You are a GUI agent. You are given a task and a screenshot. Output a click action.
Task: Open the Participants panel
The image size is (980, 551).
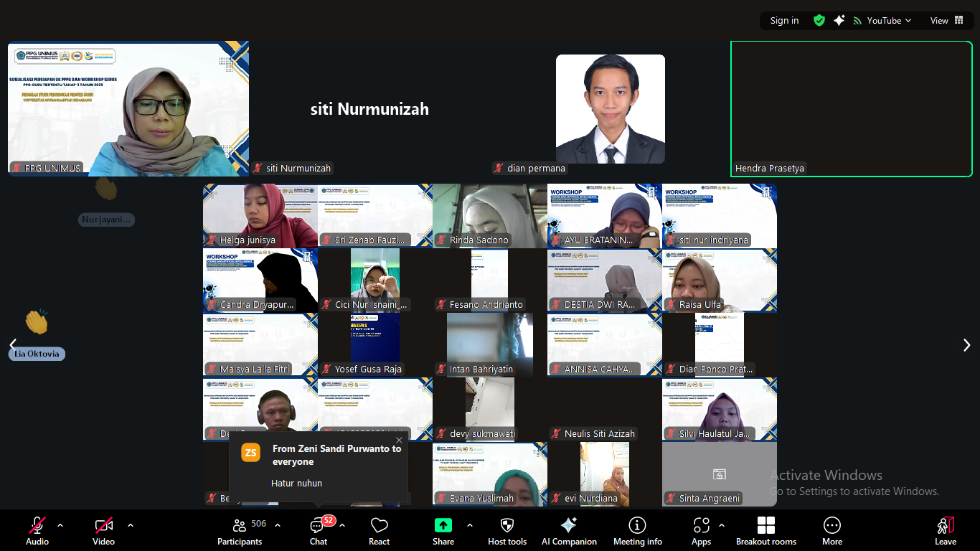(240, 531)
